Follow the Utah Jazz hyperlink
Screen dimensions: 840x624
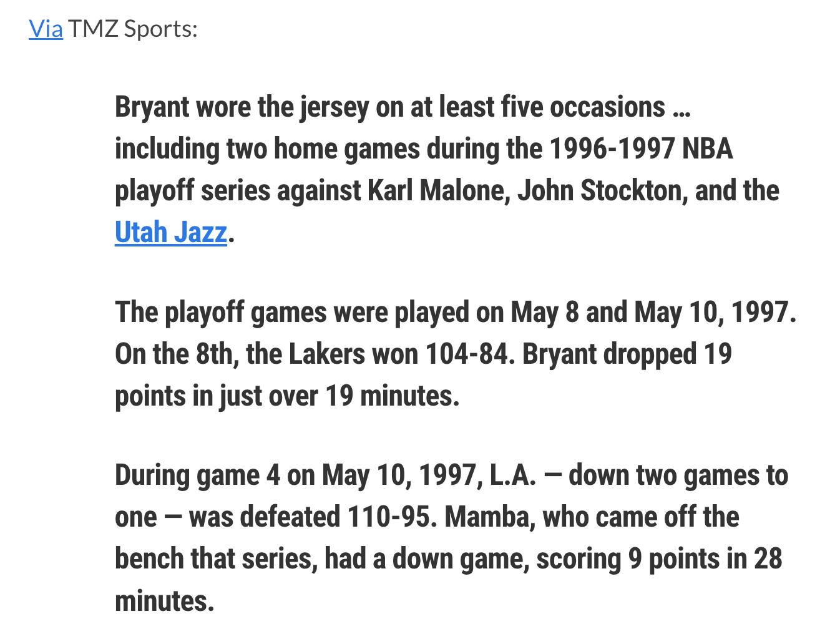click(x=170, y=232)
